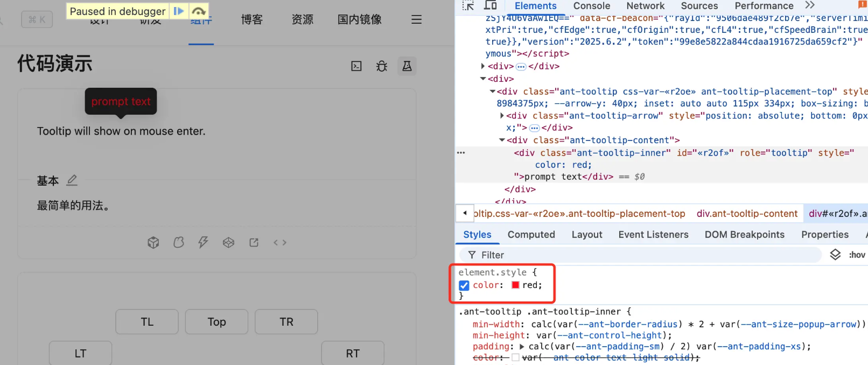This screenshot has height=365, width=868.
Task: Click the bug debug icon beside 代码演示
Action: (382, 66)
